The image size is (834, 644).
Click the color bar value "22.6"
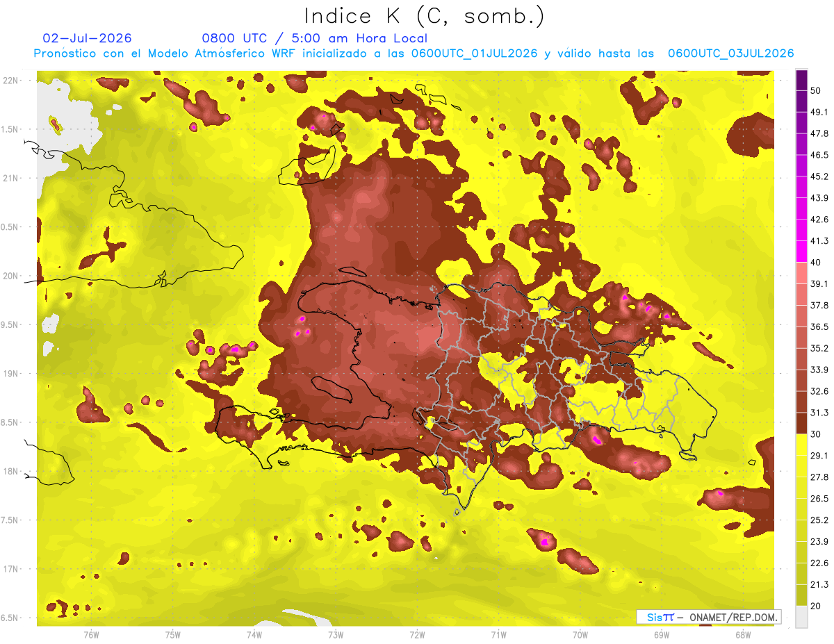pyautogui.click(x=819, y=563)
